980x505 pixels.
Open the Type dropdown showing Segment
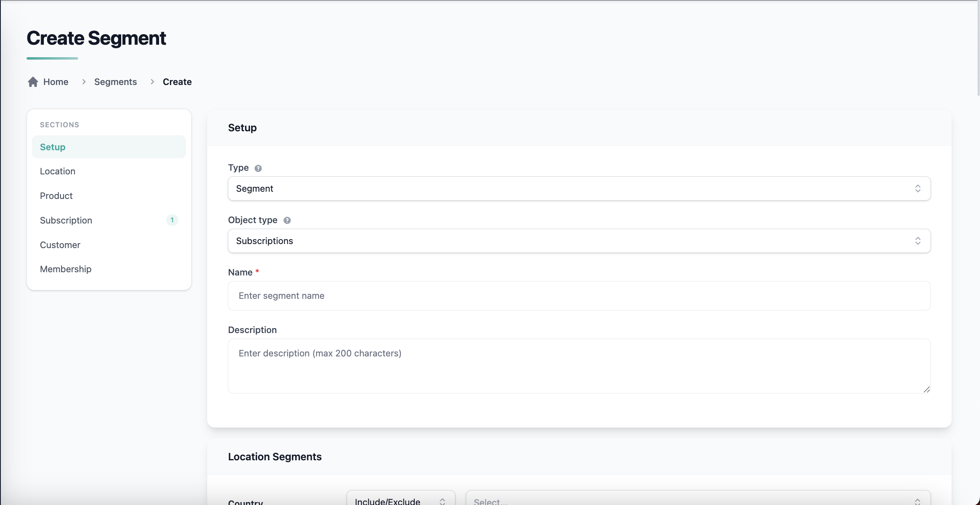pos(579,188)
